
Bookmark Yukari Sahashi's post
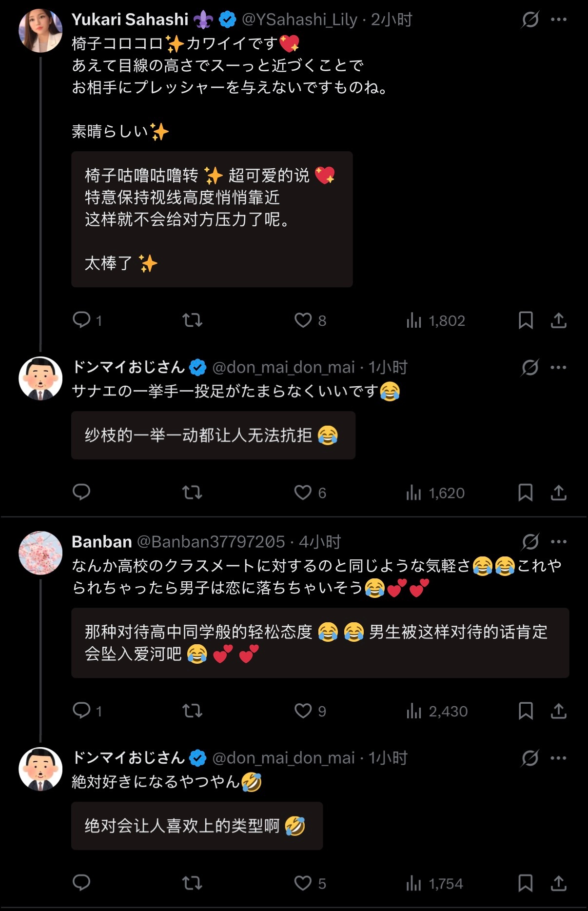point(525,320)
